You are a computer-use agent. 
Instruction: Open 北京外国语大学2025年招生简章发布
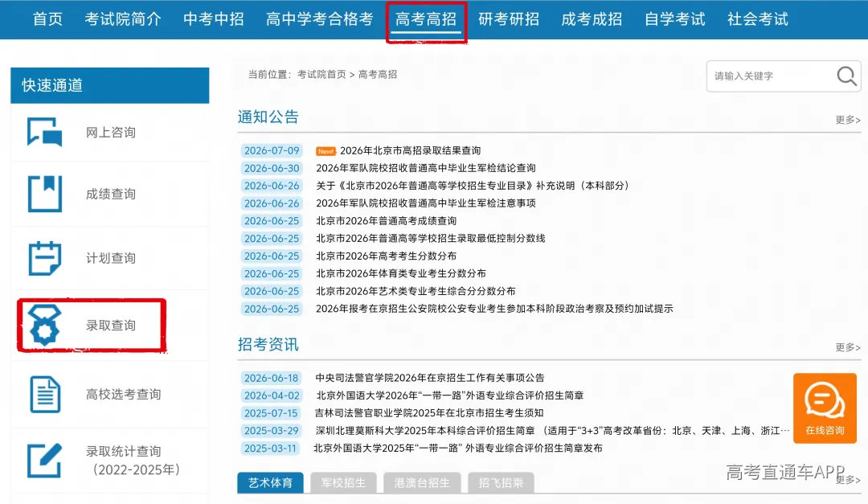pyautogui.click(x=458, y=448)
